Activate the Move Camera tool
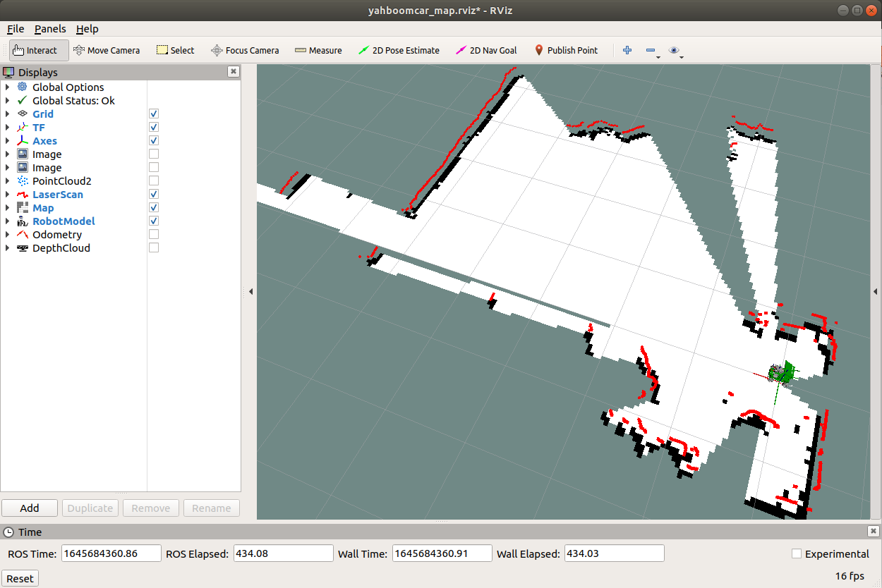This screenshot has height=588, width=882. coord(106,50)
